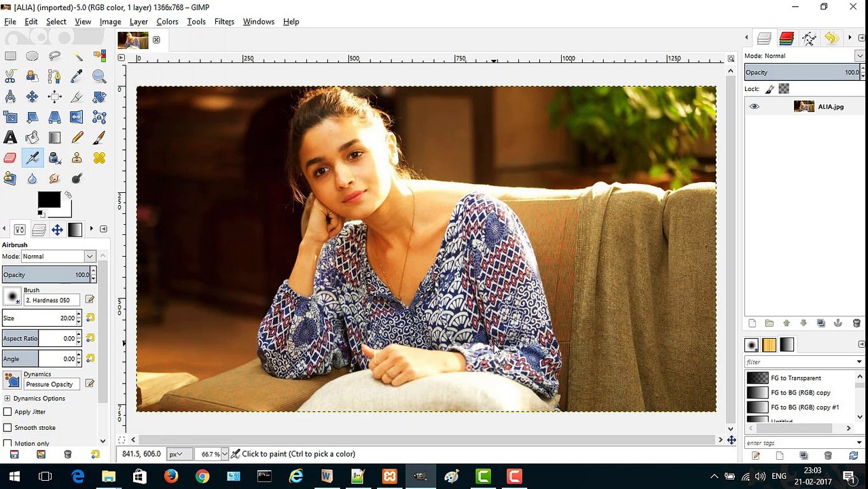Screen dimensions: 868x489
Task: Open the layer Mode dropdown arrow
Action: tap(860, 56)
